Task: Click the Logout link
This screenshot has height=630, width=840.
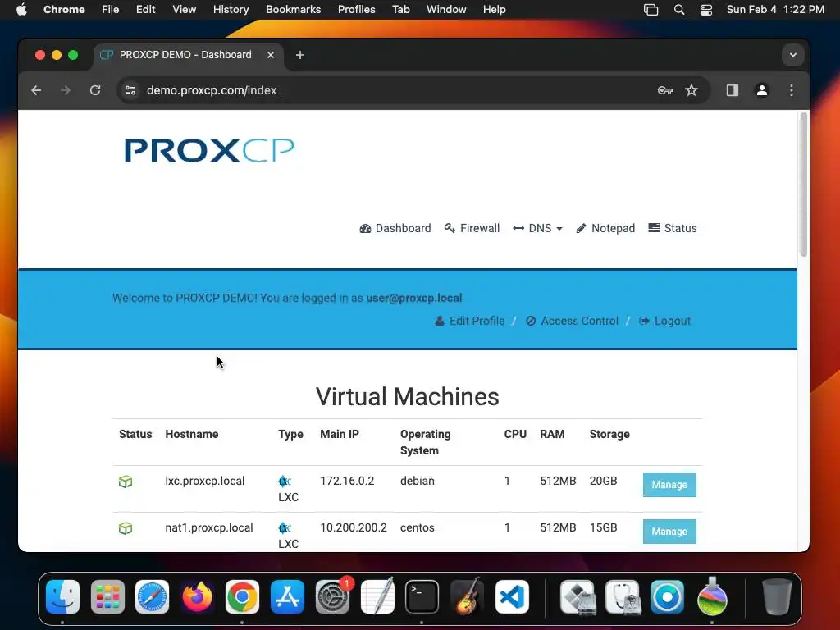Action: 664,321
